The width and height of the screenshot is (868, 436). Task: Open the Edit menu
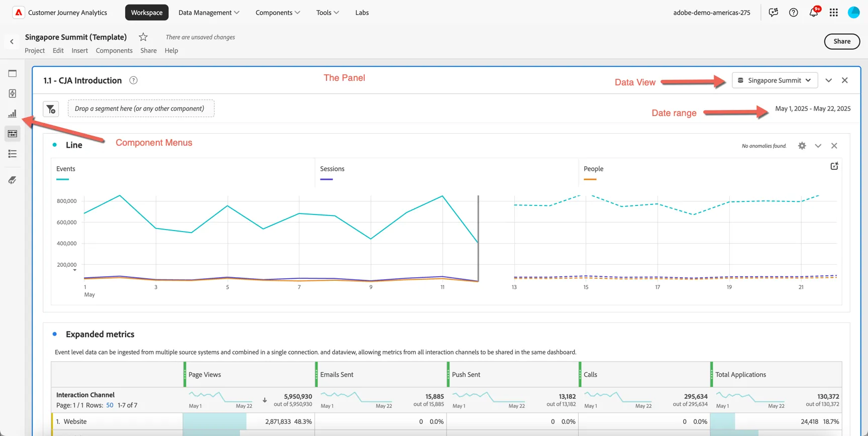[58, 50]
